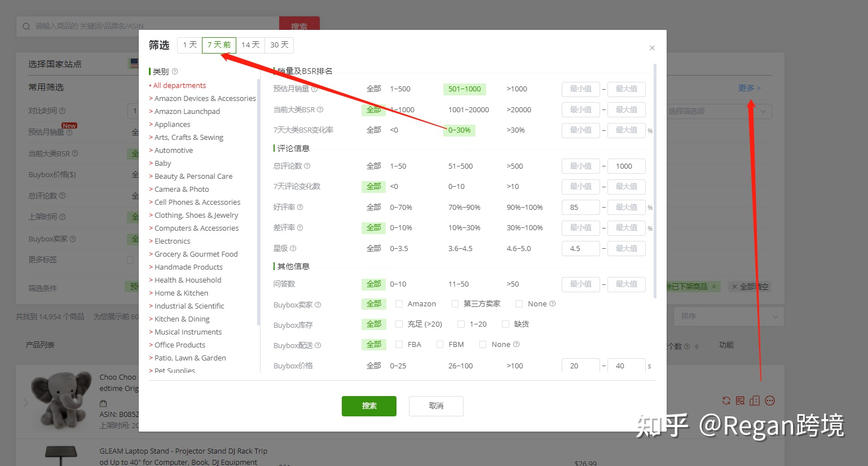Switch to the 1 天 tab

[x=189, y=45]
